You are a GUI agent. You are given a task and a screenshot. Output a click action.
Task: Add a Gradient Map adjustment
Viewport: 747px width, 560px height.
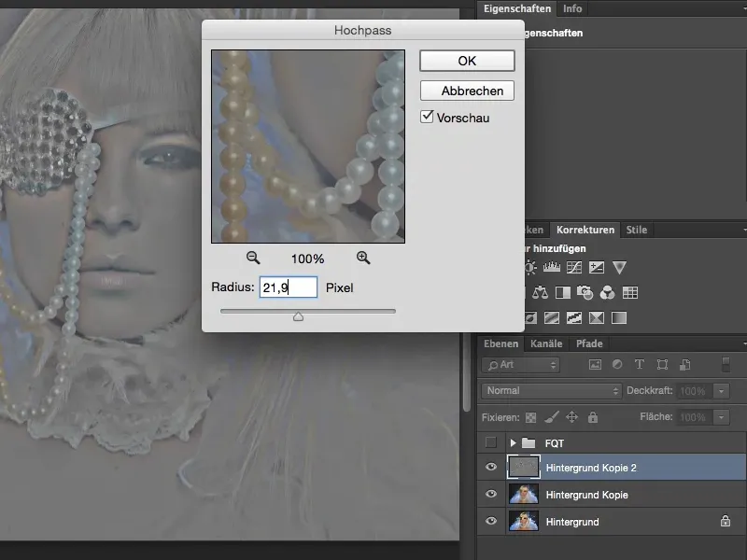(619, 317)
